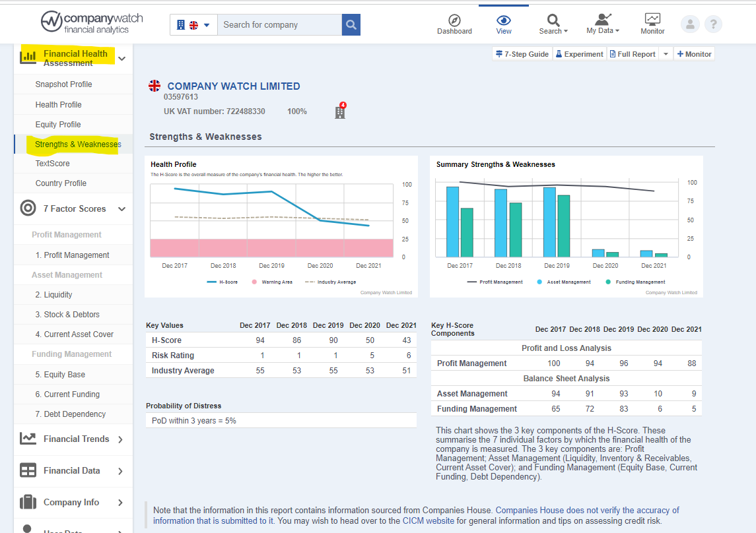The height and width of the screenshot is (533, 756).
Task: Open the COMPANY WATCH LIMITED title link
Action: [x=233, y=86]
